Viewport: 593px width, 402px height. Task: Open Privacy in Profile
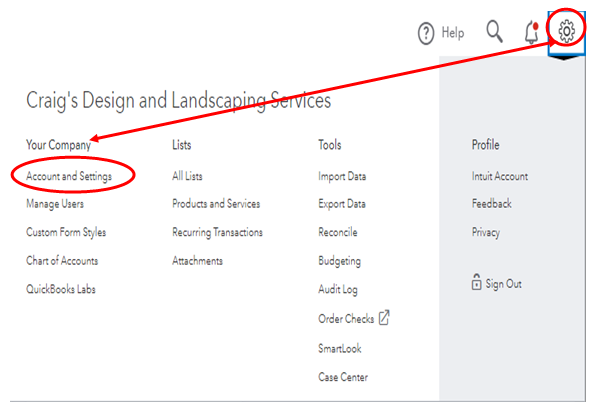[486, 232]
